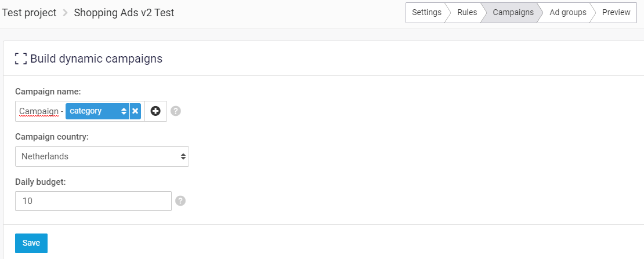
Task: Go to the Rules step tab
Action: point(467,12)
